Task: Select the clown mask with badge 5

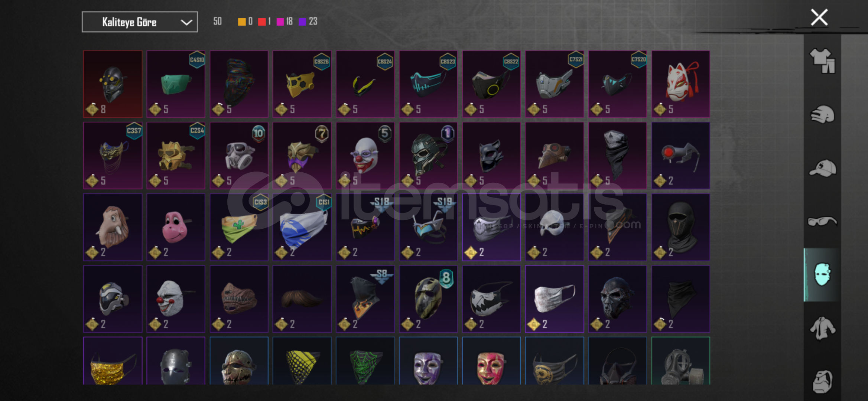Action: click(x=365, y=156)
